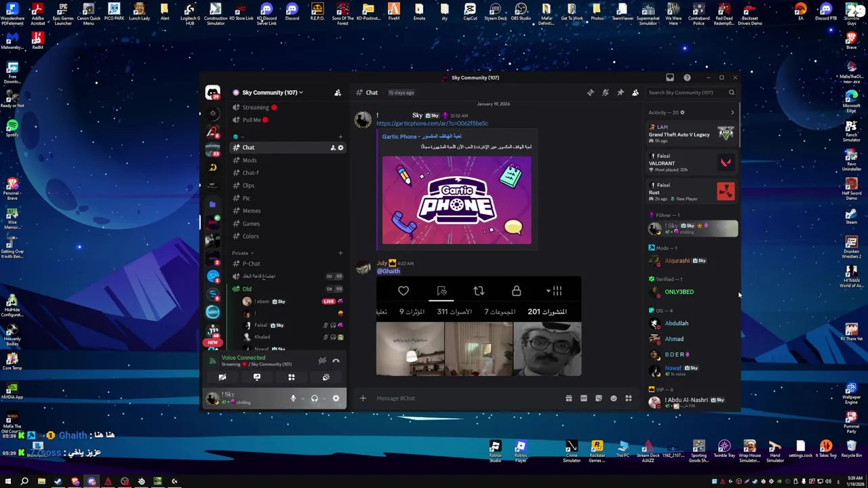The height and width of the screenshot is (488, 868).
Task: Toggle noise suppression in voice panel
Action: pos(322,361)
